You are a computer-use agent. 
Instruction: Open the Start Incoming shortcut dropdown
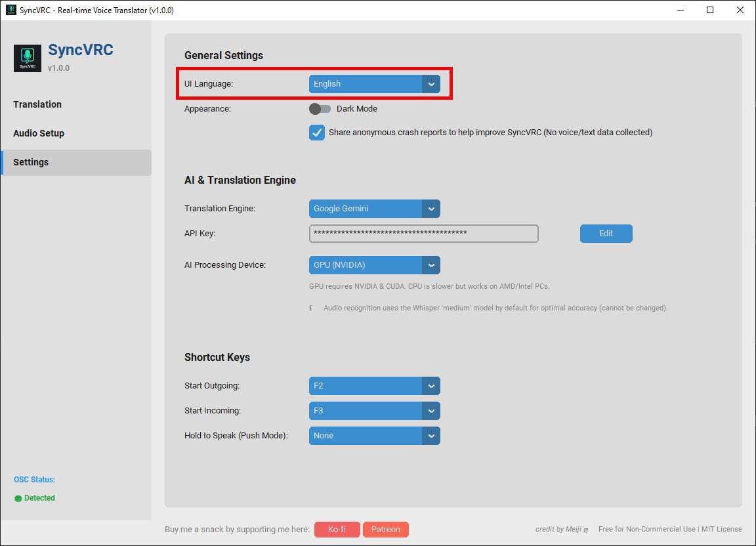(374, 411)
